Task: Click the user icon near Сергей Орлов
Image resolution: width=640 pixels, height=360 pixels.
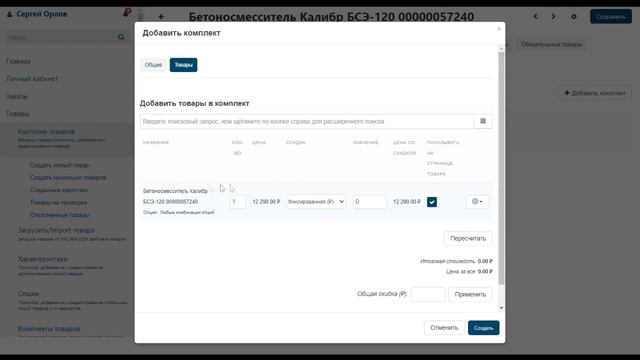Action: [x=9, y=14]
